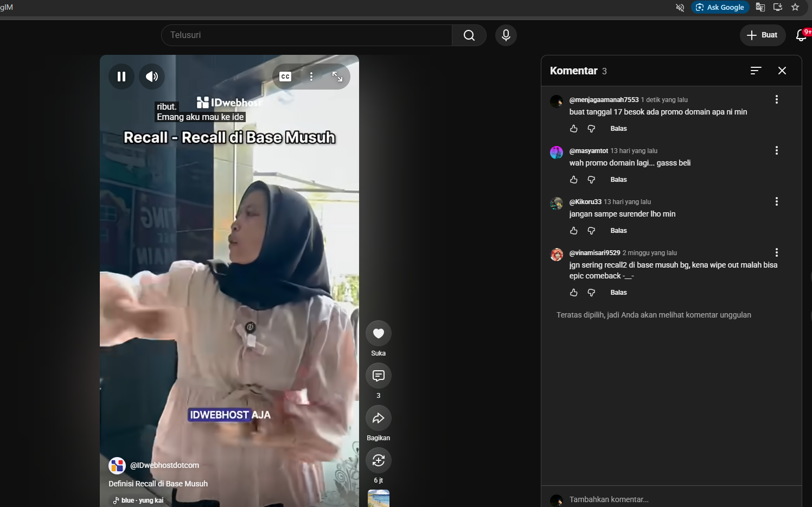This screenshot has height=507, width=812.
Task: Reply to @Kikoru33 with Balas
Action: pyautogui.click(x=618, y=231)
